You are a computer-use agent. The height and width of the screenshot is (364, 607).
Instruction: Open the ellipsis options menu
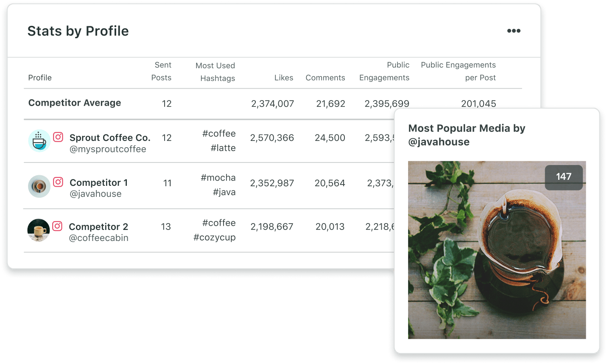tap(514, 31)
